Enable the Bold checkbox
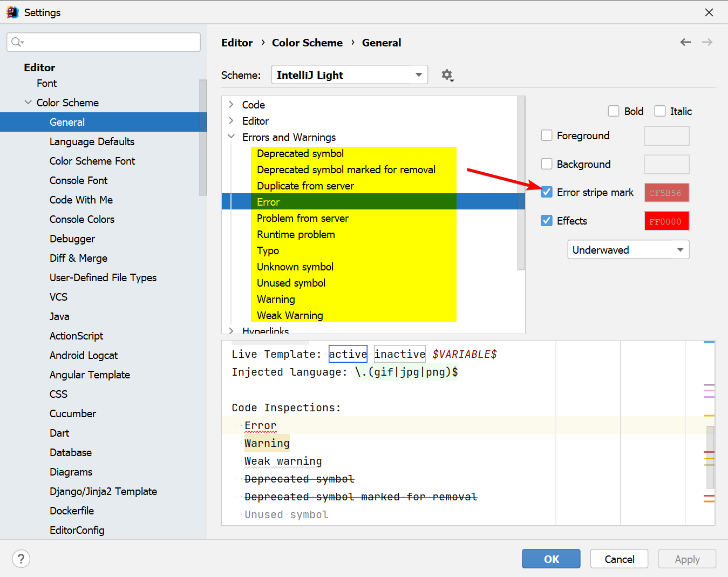 (614, 111)
